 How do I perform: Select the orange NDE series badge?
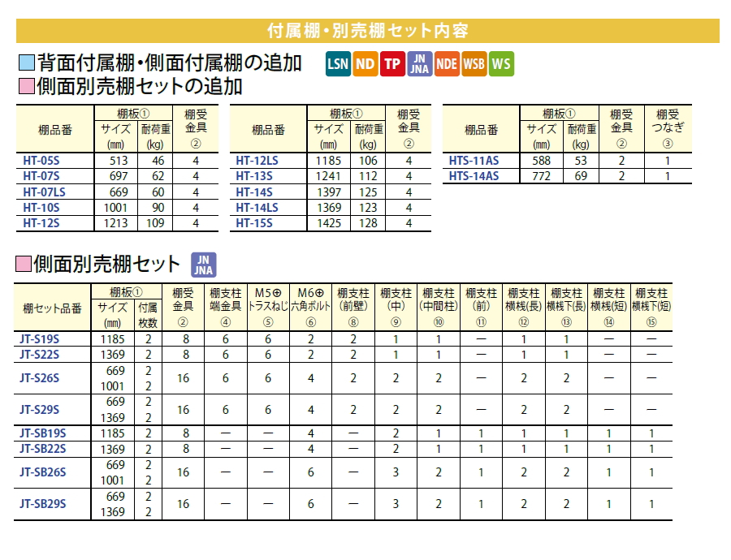click(x=447, y=63)
